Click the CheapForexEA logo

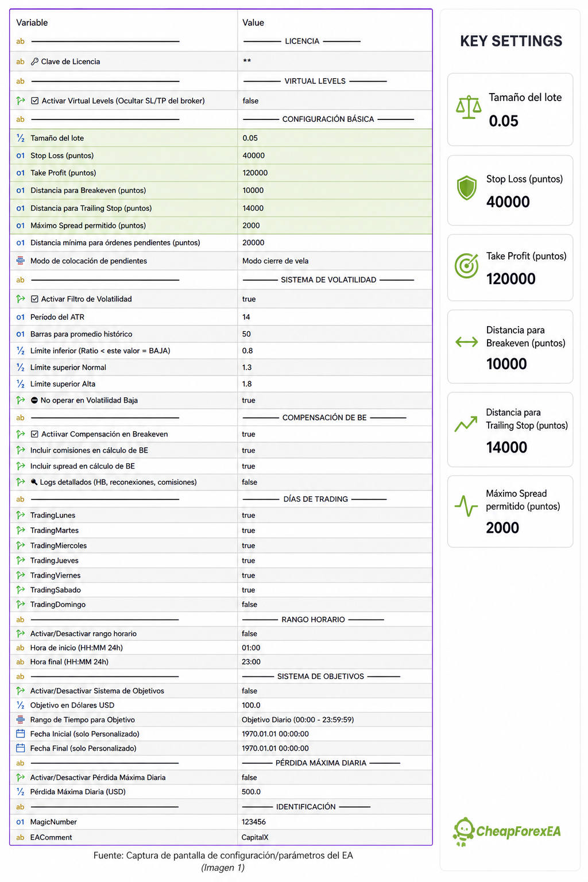coord(507,831)
